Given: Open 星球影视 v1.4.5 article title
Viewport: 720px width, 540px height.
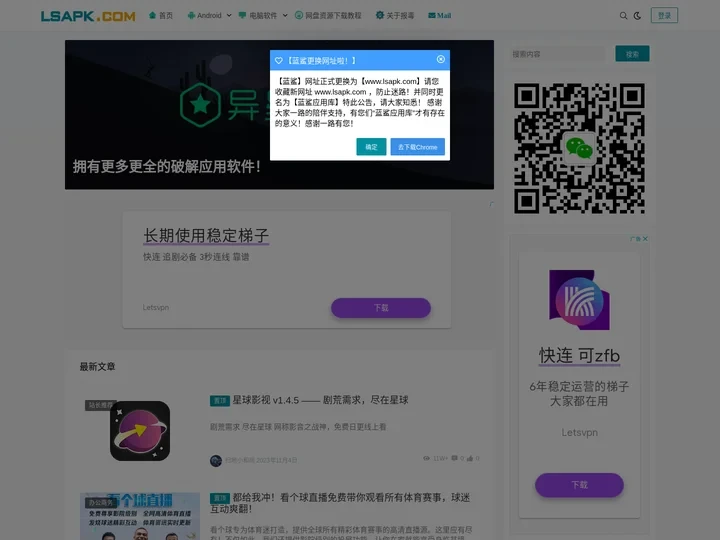Looking at the screenshot, I should [320, 400].
